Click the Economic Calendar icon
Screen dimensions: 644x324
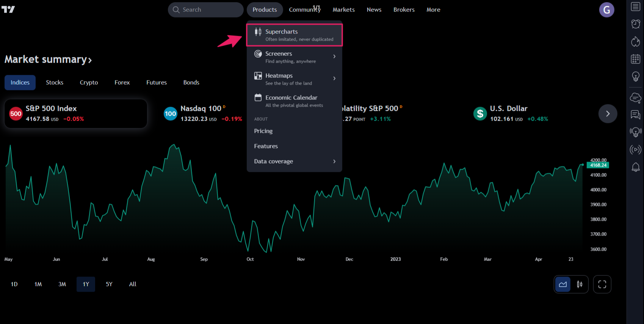(x=258, y=98)
